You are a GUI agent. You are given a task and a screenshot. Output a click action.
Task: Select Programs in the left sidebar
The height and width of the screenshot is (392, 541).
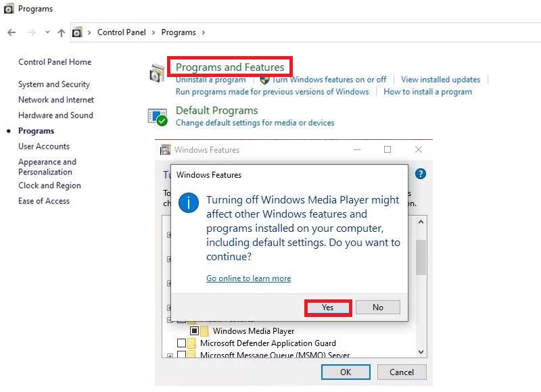pyautogui.click(x=37, y=131)
